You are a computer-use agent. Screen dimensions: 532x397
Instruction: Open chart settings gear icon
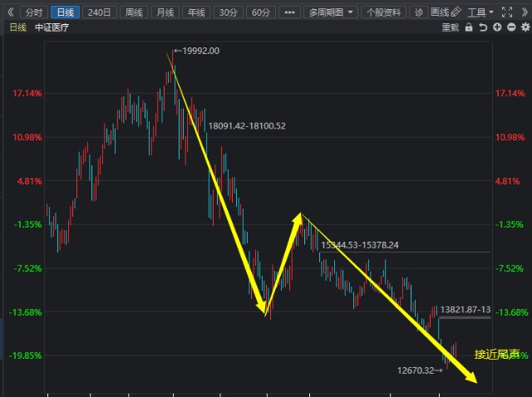click(x=523, y=27)
